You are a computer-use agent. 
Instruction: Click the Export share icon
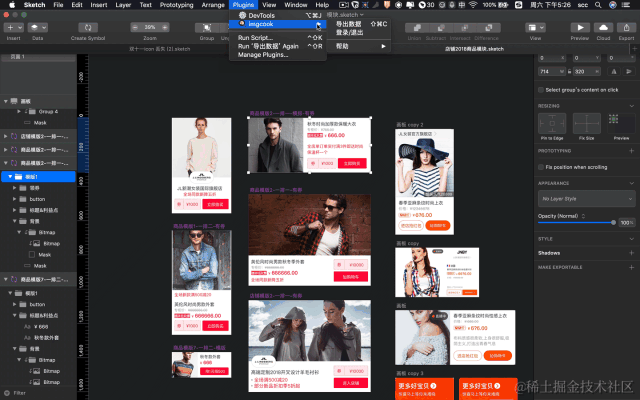(x=626, y=27)
